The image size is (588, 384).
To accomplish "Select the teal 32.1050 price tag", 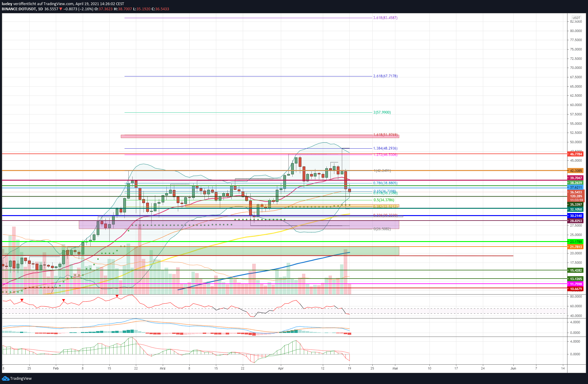I will 576,209.
